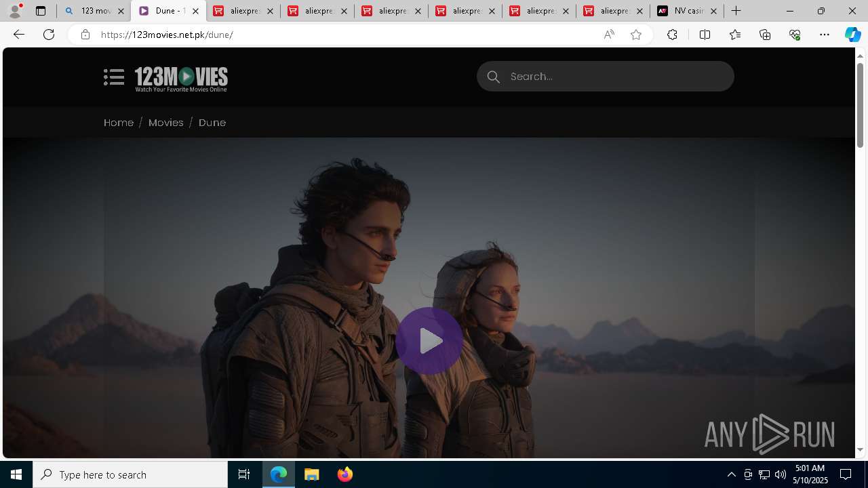Open Task View on taskbar

pyautogui.click(x=244, y=474)
